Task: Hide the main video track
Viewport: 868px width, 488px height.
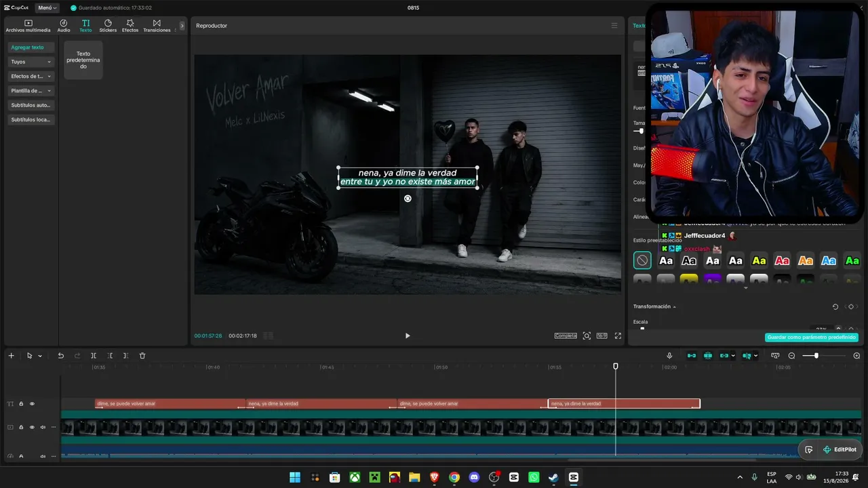Action: point(32,427)
